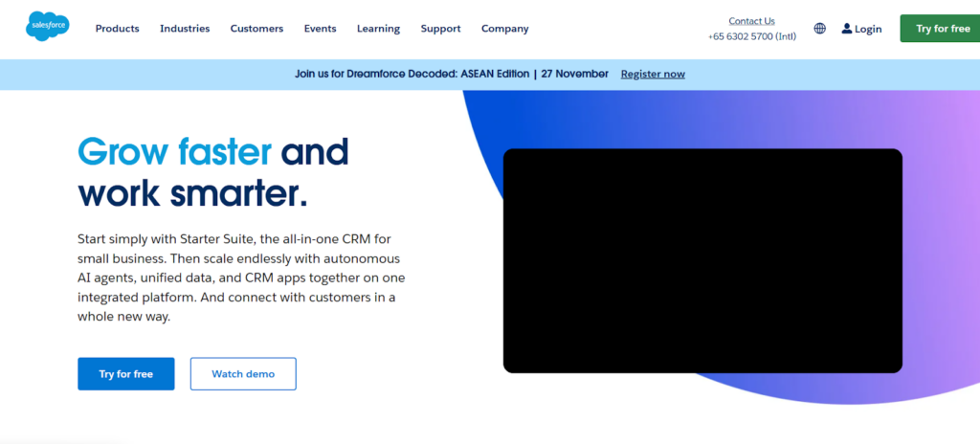The width and height of the screenshot is (980, 444).
Task: Follow the Contact Us link
Action: click(751, 21)
